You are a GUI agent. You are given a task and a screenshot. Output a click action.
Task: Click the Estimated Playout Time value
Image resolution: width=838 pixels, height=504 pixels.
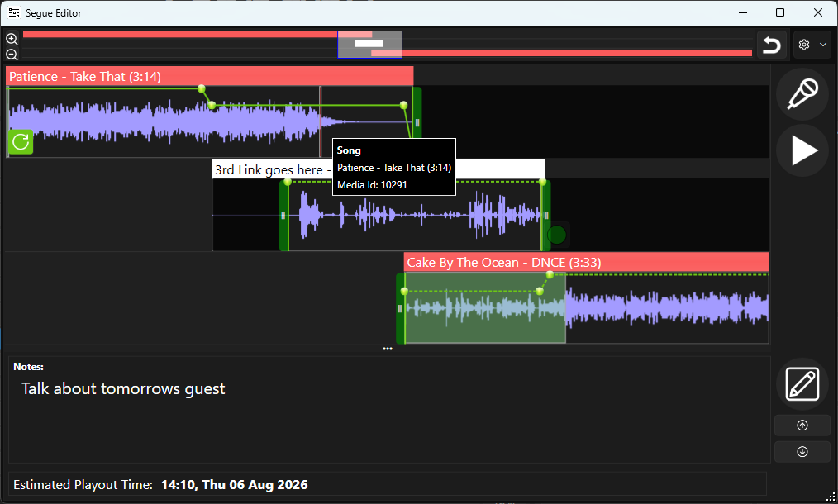(x=234, y=485)
